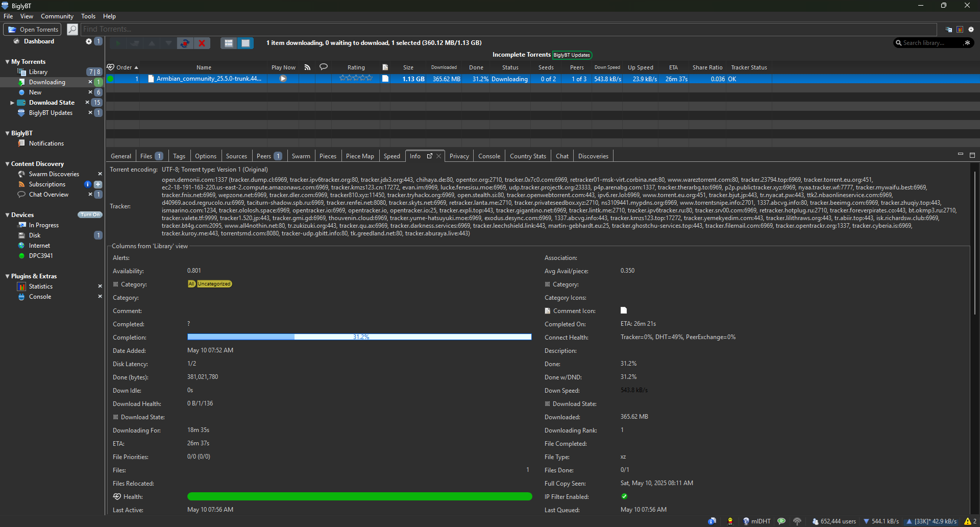Image resolution: width=980 pixels, height=527 pixels.
Task: Close the Downloading sidebar entry
Action: pyautogui.click(x=90, y=82)
